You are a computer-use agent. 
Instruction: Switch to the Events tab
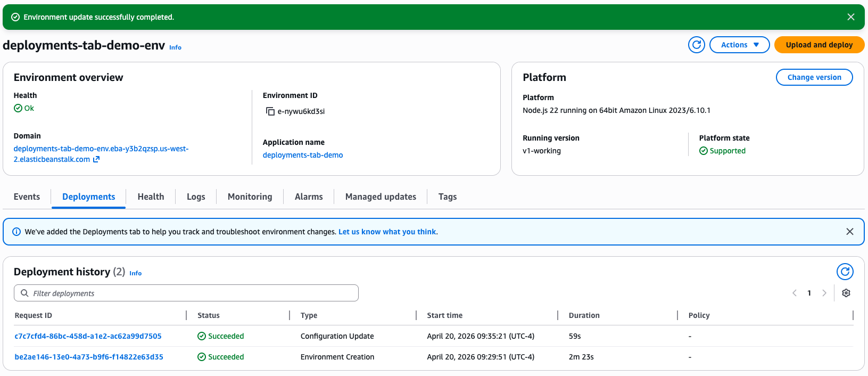point(27,197)
